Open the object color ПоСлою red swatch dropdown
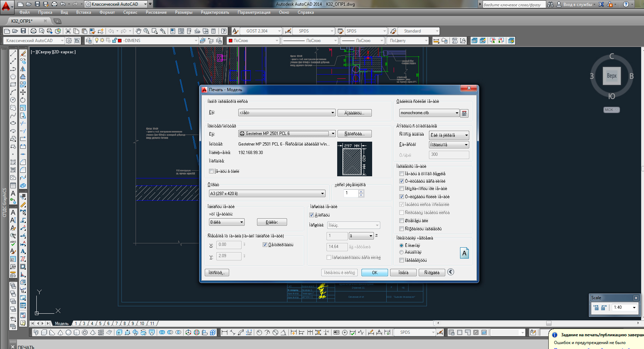Screen dimensions: 644x349 253,41
